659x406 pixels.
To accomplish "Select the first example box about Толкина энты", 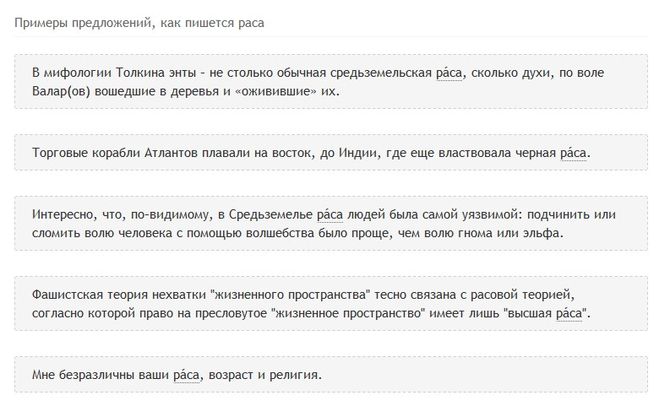I will pyautogui.click(x=331, y=82).
